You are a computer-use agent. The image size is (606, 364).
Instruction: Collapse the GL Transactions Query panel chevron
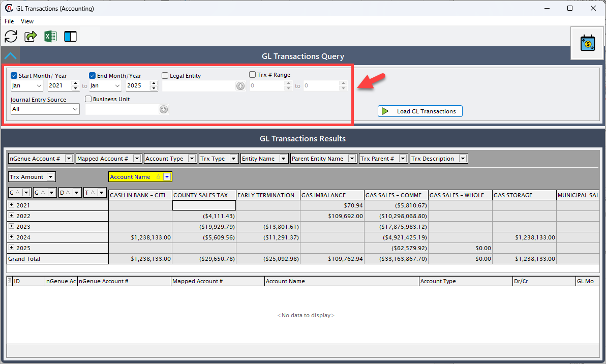11,56
